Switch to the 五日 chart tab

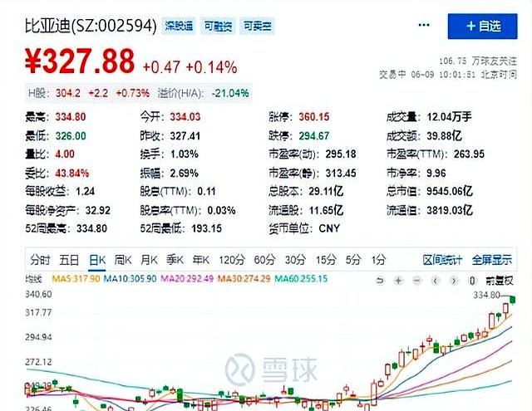click(x=69, y=260)
